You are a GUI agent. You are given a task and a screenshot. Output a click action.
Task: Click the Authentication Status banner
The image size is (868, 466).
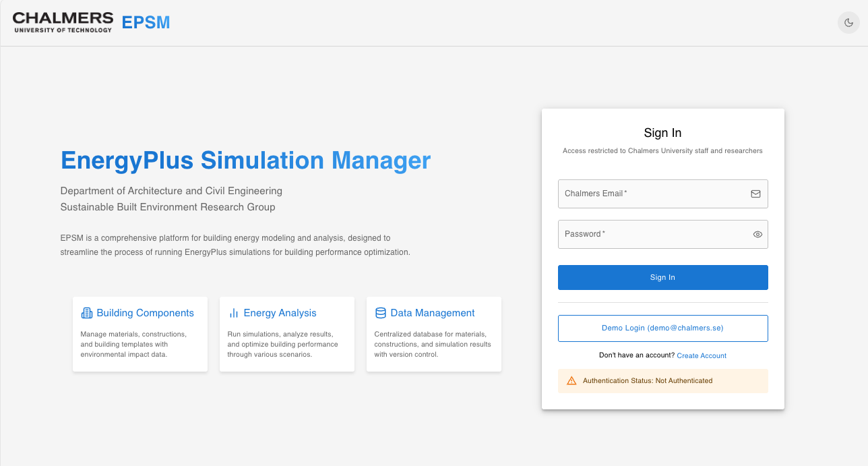pyautogui.click(x=662, y=380)
